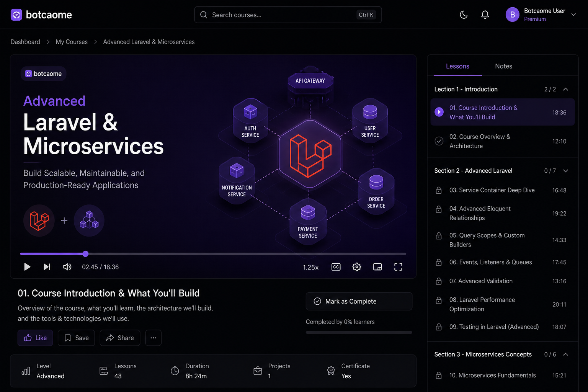Select lesson 07 Advanced Validation

point(502,281)
